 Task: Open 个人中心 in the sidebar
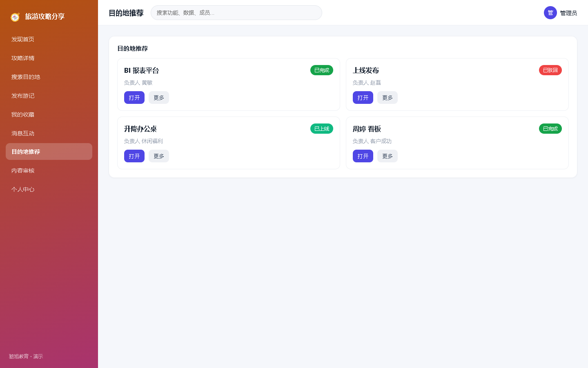(x=49, y=189)
